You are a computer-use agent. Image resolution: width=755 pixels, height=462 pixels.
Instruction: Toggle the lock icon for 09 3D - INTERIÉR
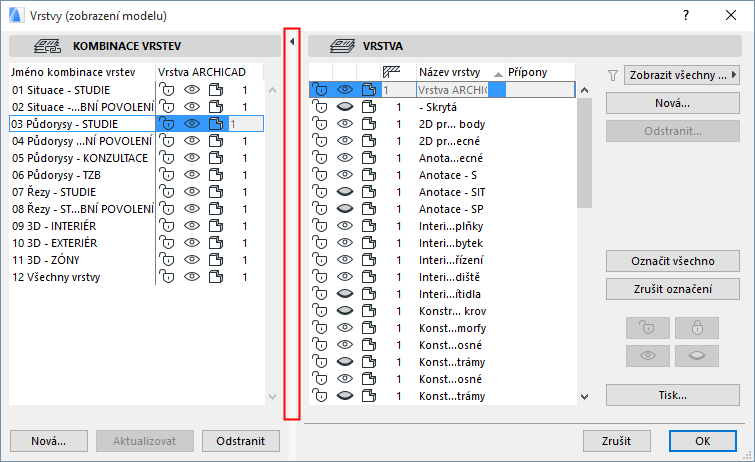(x=167, y=226)
